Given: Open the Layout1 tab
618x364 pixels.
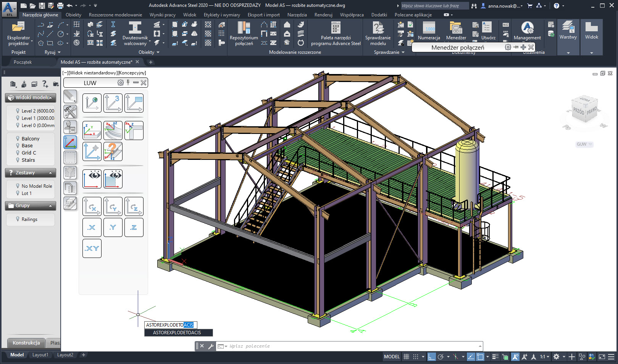Looking at the screenshot, I should point(40,355).
